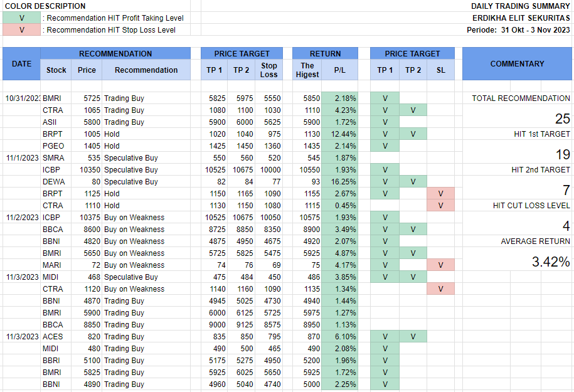Select the 11/2/2023 date cell

(22, 218)
